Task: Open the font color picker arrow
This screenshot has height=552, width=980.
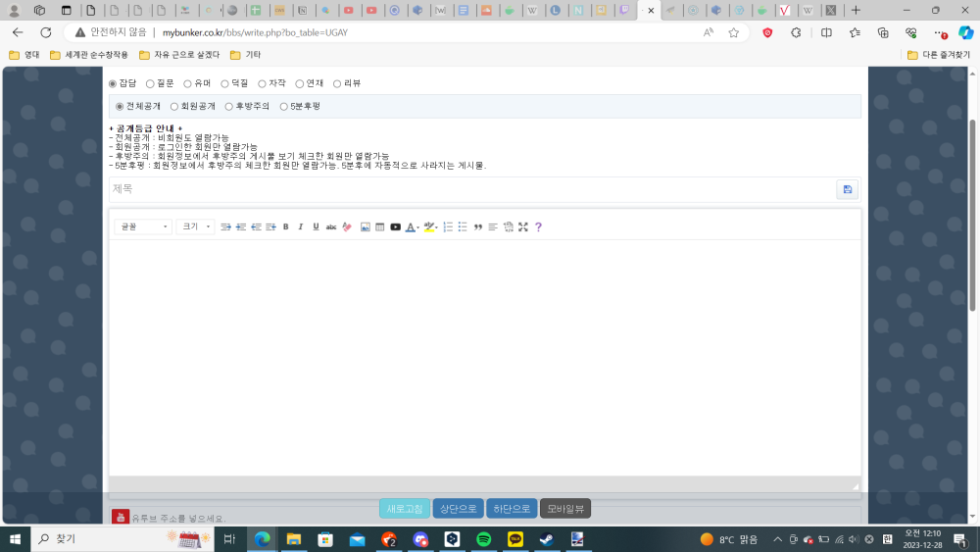Action: (418, 227)
